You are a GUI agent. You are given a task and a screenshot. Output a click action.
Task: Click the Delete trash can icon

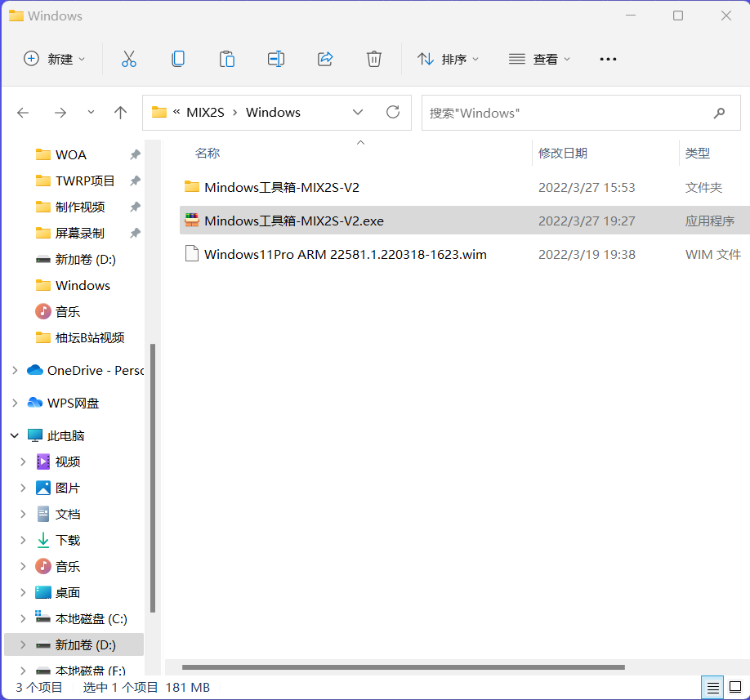(x=374, y=59)
